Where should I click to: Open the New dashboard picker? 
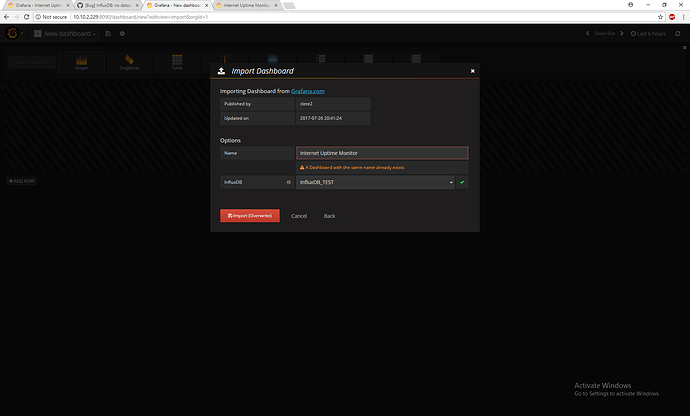pos(65,33)
